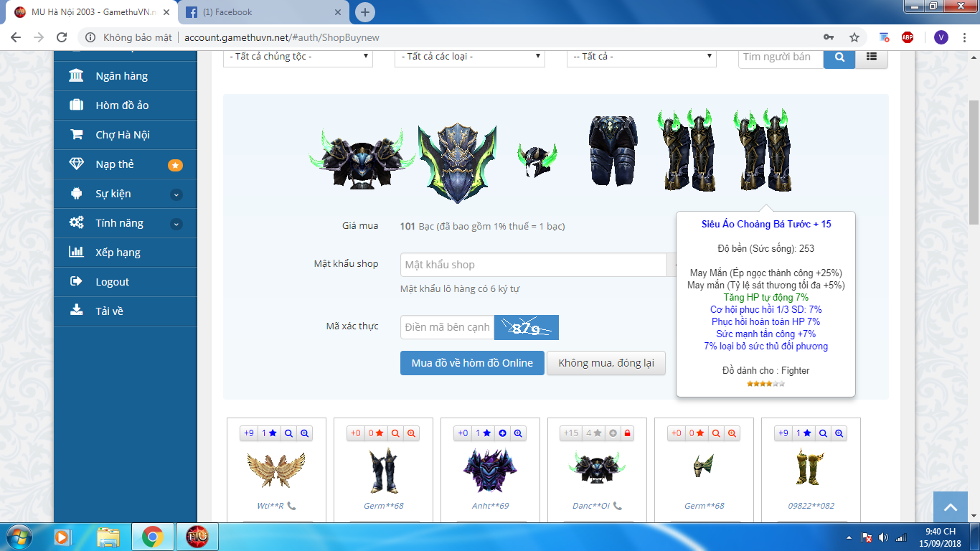
Task: Click the golden wings thumbnail of Wti**R
Action: click(276, 471)
